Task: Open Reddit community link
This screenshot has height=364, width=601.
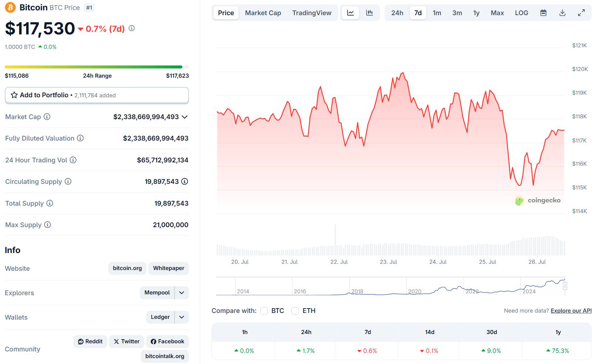Action: [x=90, y=341]
